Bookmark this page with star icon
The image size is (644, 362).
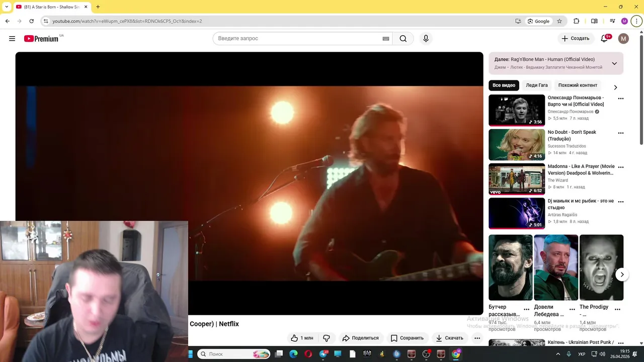[559, 21]
